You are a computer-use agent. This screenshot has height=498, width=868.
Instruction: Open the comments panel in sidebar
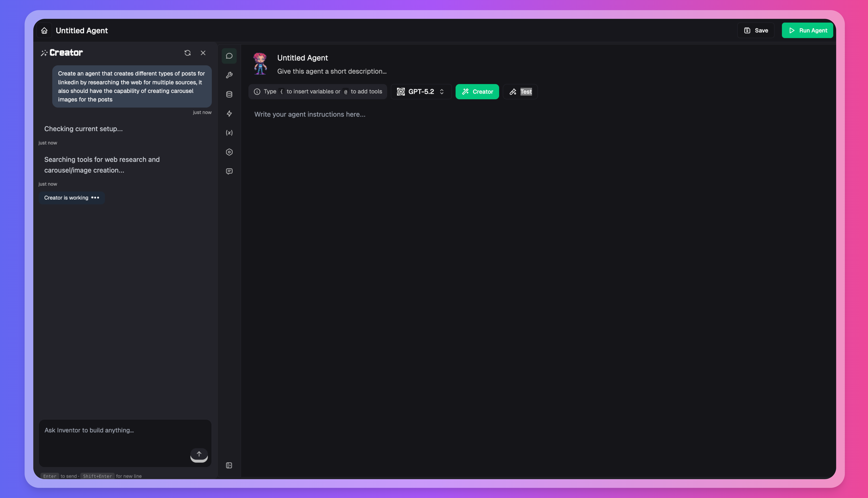pyautogui.click(x=229, y=171)
